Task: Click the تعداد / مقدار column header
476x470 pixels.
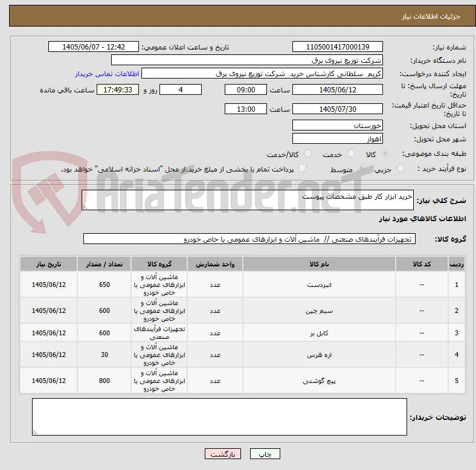Action: click(104, 264)
